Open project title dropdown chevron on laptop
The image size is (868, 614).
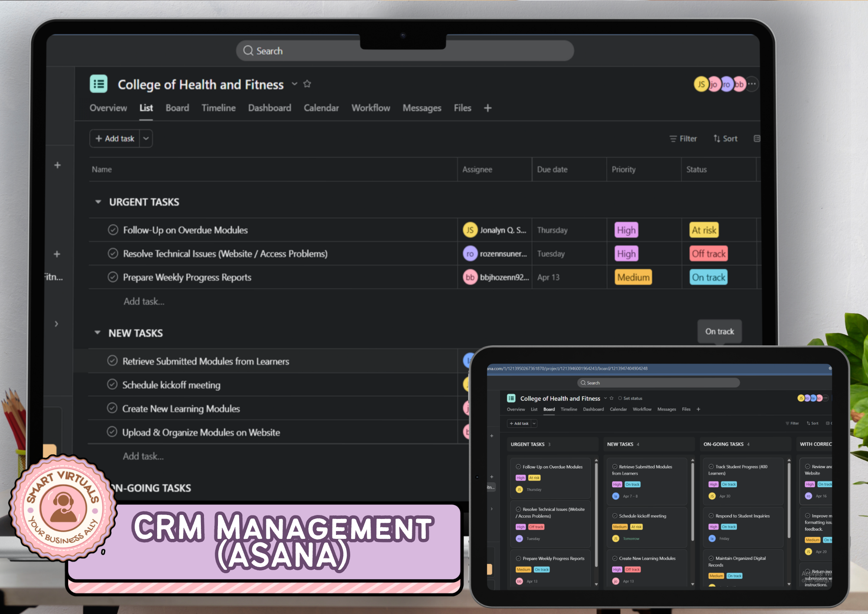(295, 84)
